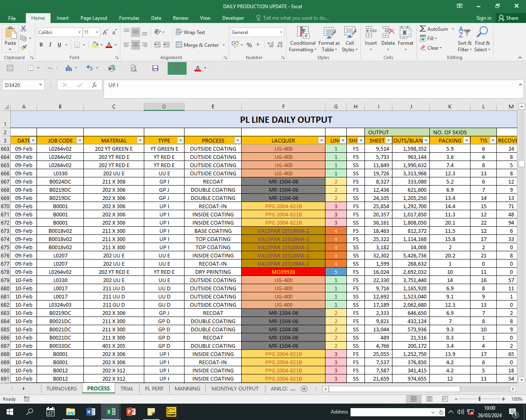
Task: Click the Sign in link
Action: [x=484, y=18]
